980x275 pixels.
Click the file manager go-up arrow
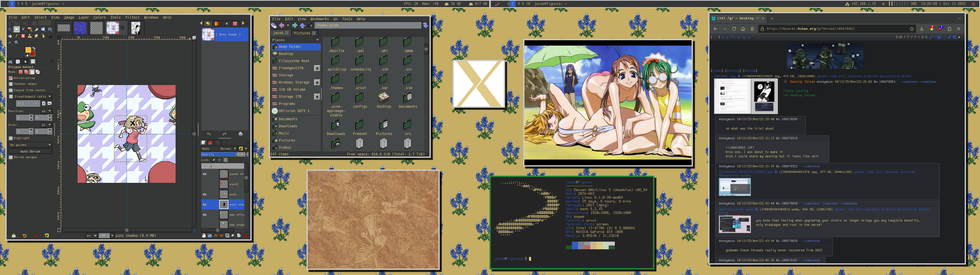click(x=302, y=25)
